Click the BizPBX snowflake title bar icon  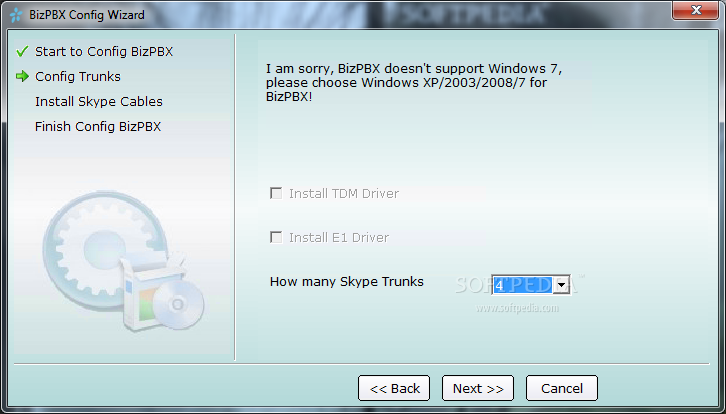tap(16, 15)
